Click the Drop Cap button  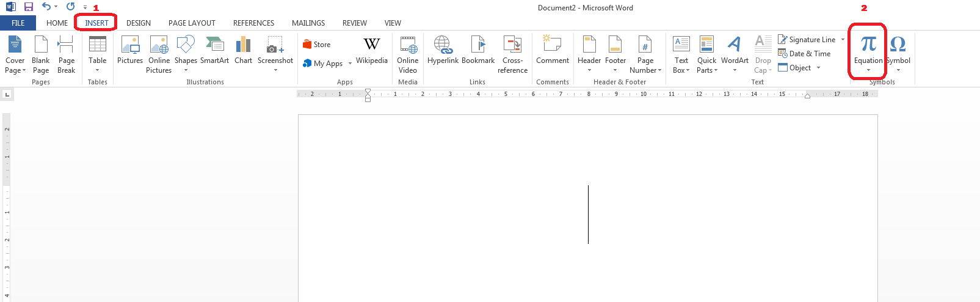click(x=763, y=54)
